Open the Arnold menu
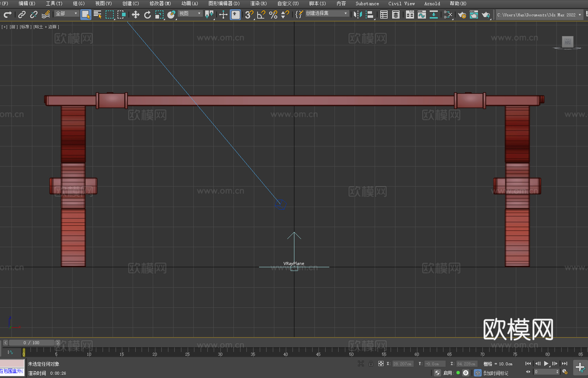588x378 pixels. coord(432,3)
